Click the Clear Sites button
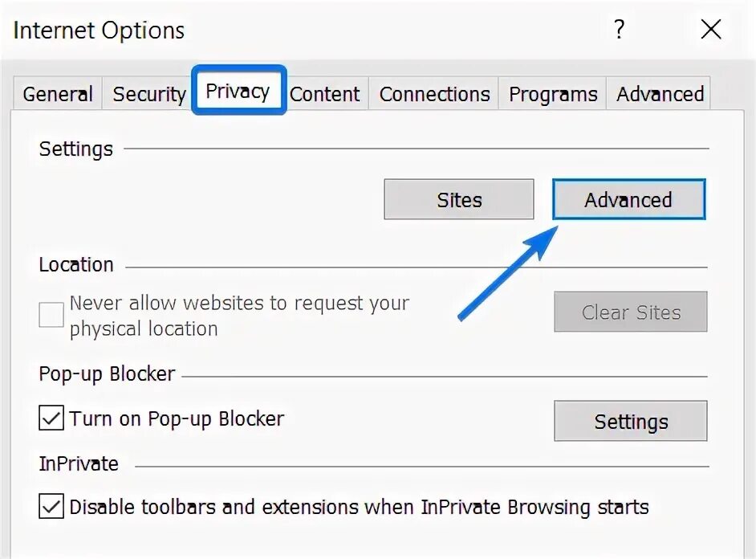The width and height of the screenshot is (756, 559). [631, 312]
